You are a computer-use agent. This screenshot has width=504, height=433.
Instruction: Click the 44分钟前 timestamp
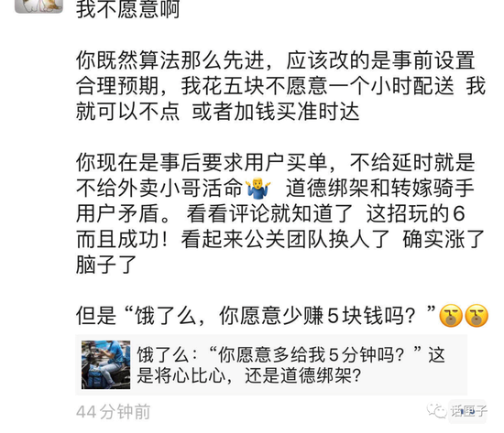click(113, 412)
